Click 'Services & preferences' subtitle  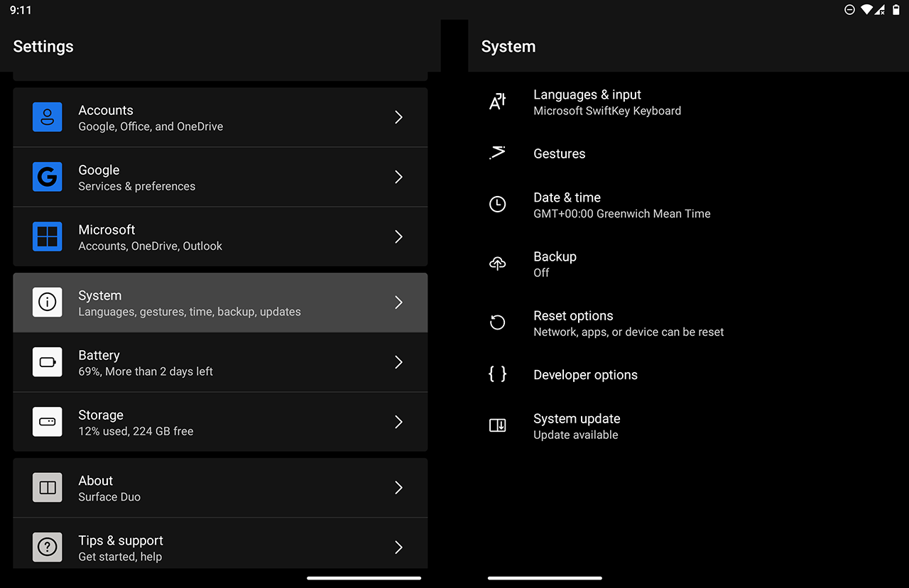(x=137, y=186)
